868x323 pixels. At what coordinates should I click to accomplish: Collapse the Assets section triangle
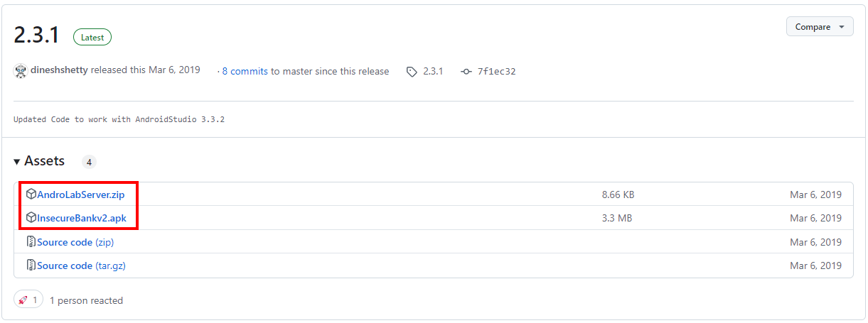coord(17,162)
